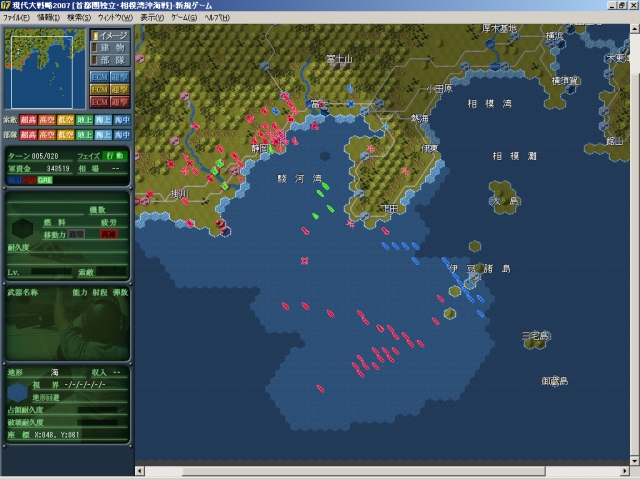Toggle the blue 迎撃 button
Image resolution: width=640 pixels, height=480 pixels.
click(120, 77)
